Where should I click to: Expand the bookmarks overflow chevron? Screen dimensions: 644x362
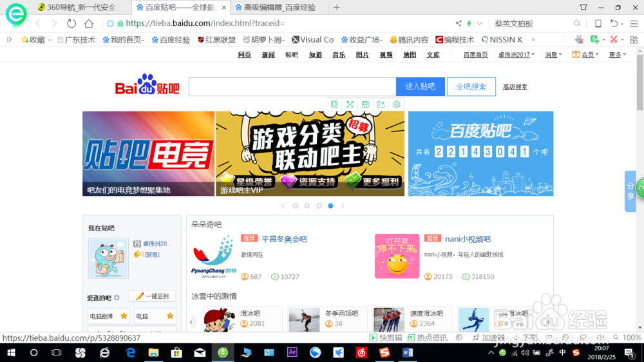tap(533, 40)
